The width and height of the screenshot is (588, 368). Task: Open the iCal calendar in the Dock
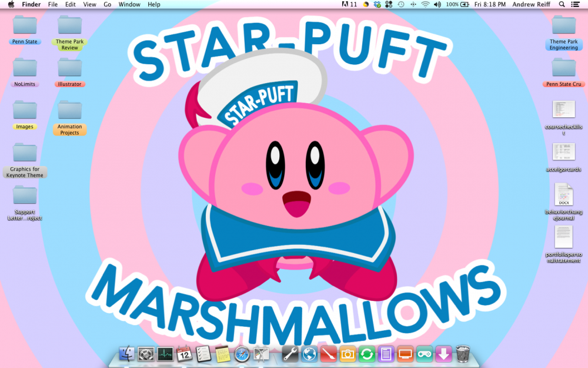(x=183, y=354)
